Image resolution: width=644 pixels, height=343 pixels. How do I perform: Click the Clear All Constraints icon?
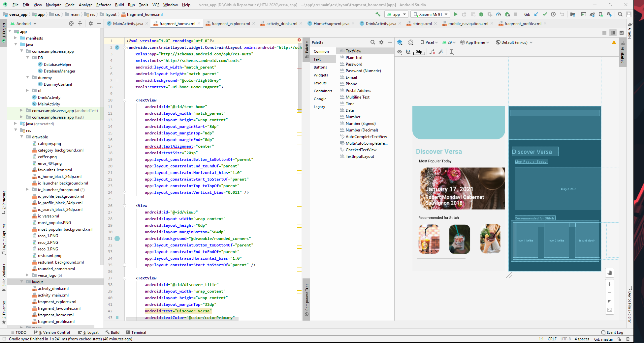coord(432,52)
